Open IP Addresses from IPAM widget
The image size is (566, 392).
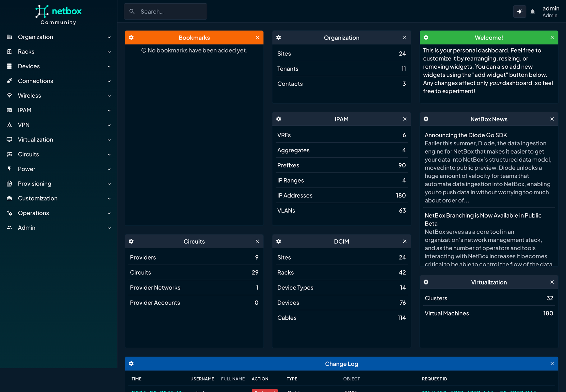click(342, 195)
